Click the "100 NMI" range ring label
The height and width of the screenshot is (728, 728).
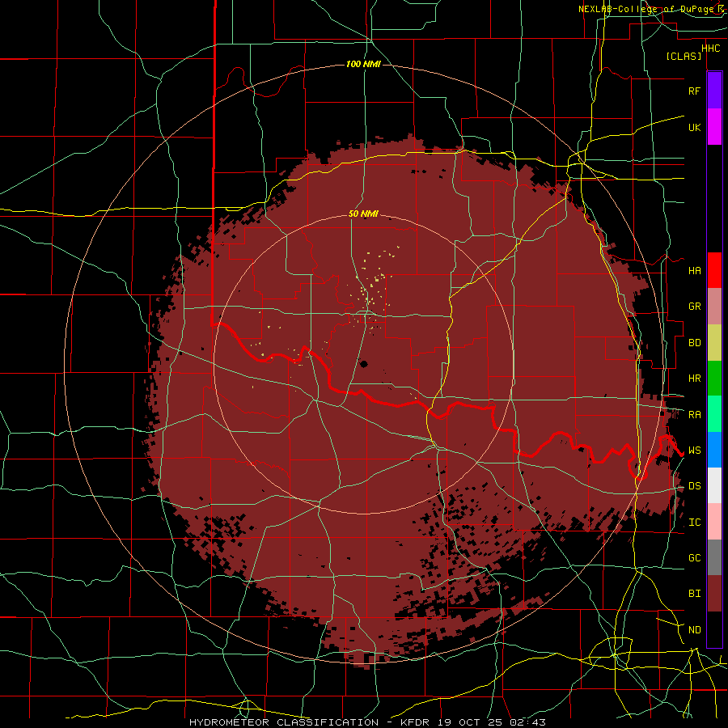coord(363,64)
